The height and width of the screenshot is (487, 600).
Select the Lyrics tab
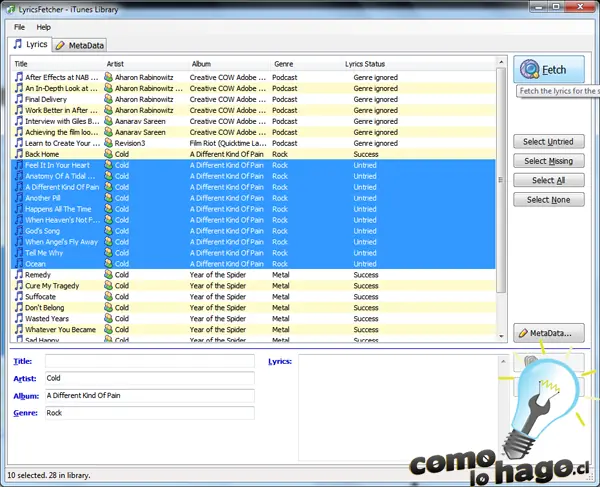point(30,44)
